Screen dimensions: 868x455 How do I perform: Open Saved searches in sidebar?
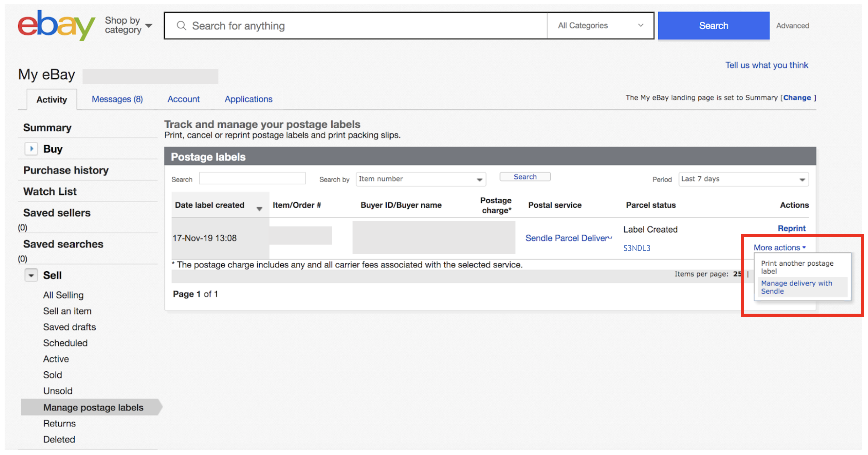click(63, 244)
